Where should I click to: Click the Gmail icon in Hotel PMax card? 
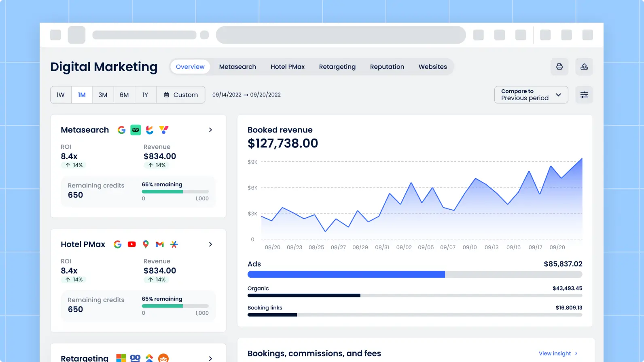[x=160, y=244]
